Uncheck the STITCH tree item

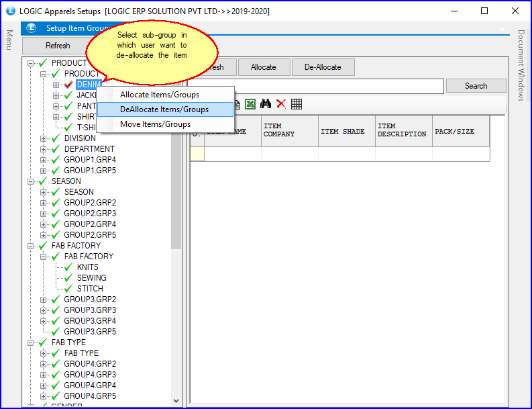[x=68, y=289]
